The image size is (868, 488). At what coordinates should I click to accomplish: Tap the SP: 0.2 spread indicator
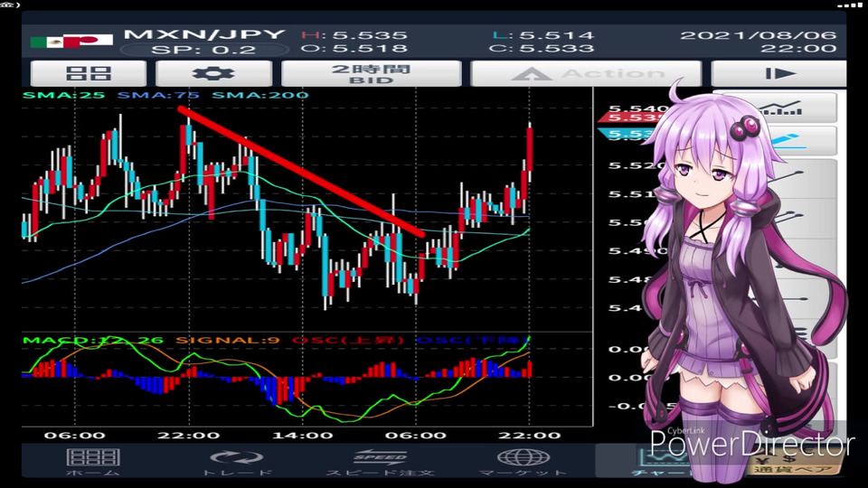click(x=204, y=49)
